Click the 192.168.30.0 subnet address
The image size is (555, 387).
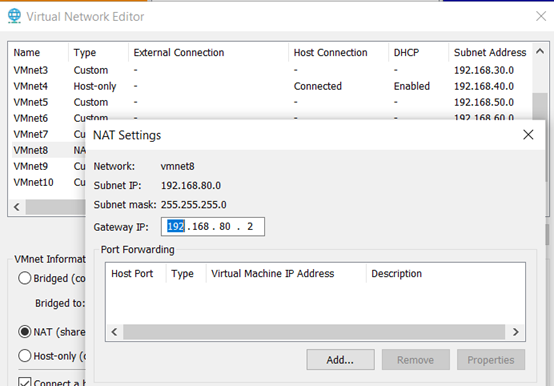pyautogui.click(x=484, y=70)
